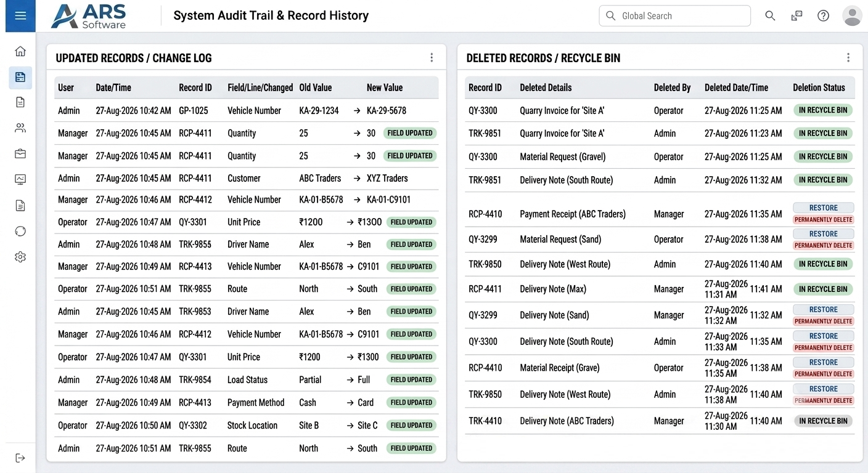Image resolution: width=868 pixels, height=473 pixels.
Task: Restore Delivery Note (Sand) record
Action: tap(823, 310)
